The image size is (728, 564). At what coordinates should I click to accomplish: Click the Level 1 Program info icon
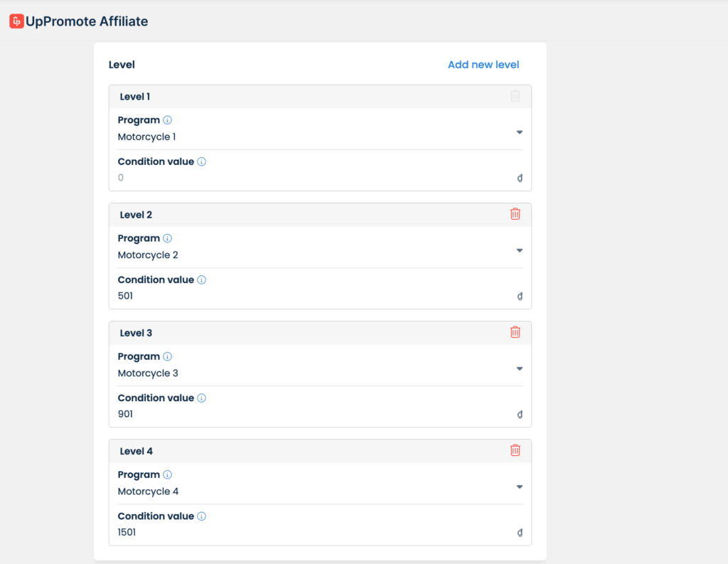(x=168, y=120)
